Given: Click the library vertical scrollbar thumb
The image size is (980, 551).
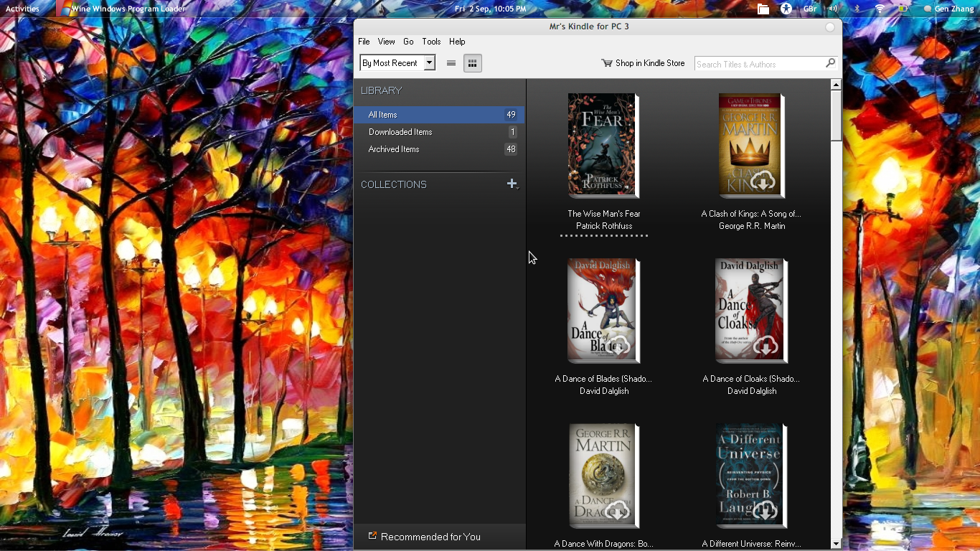Looking at the screenshot, I should coord(836,116).
